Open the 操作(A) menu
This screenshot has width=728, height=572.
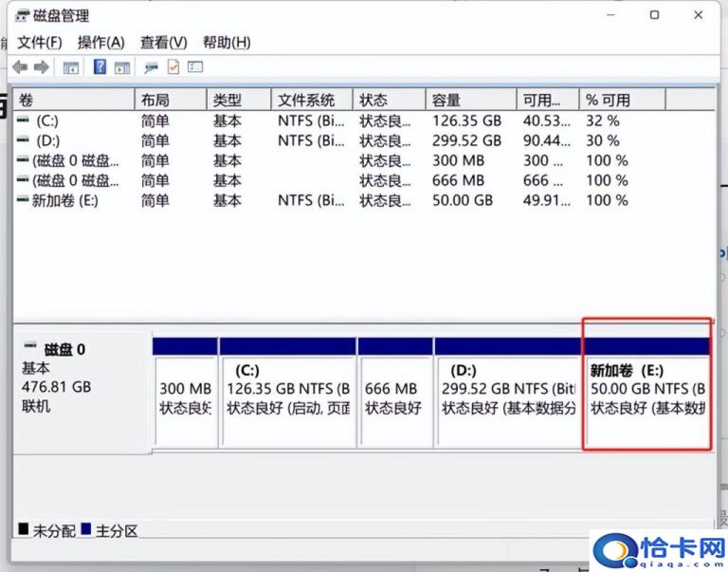click(100, 43)
